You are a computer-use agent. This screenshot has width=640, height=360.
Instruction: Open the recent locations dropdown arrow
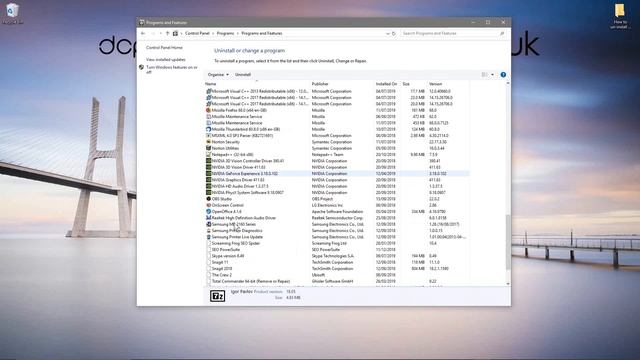pyautogui.click(x=160, y=33)
